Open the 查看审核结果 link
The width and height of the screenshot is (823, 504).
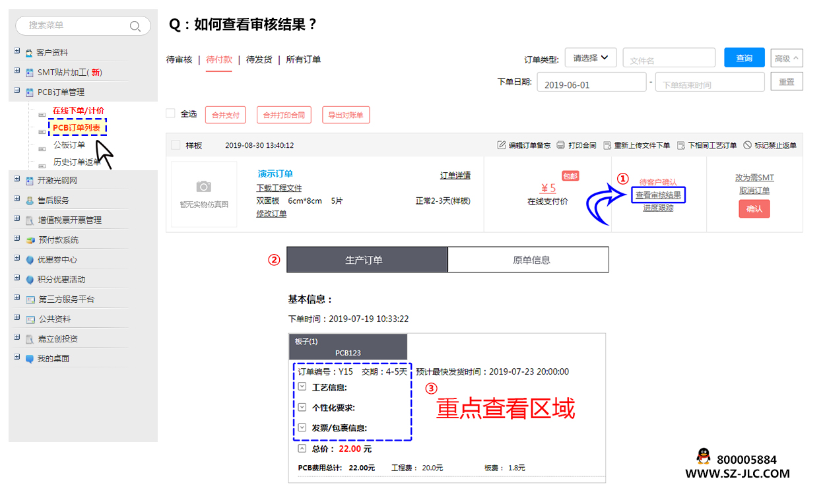(x=658, y=195)
